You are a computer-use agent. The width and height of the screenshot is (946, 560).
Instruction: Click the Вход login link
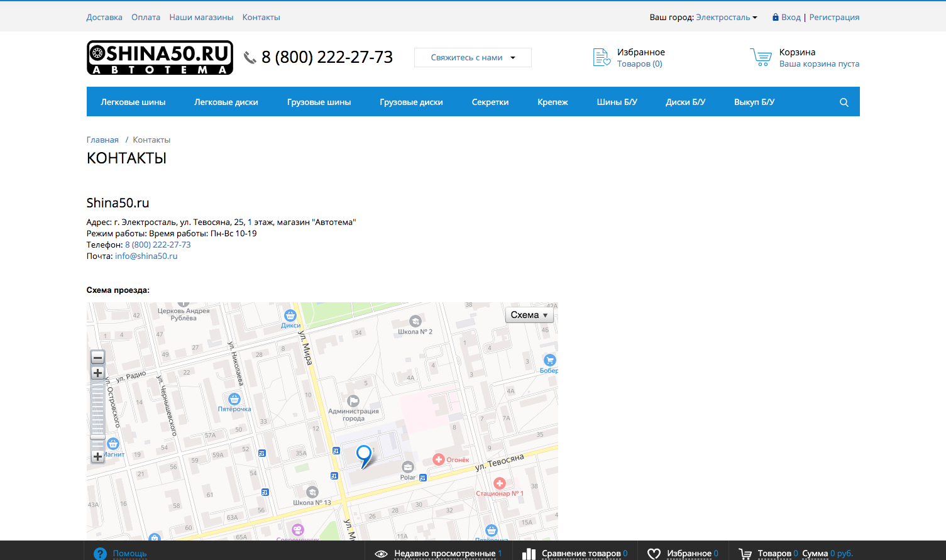click(x=791, y=18)
